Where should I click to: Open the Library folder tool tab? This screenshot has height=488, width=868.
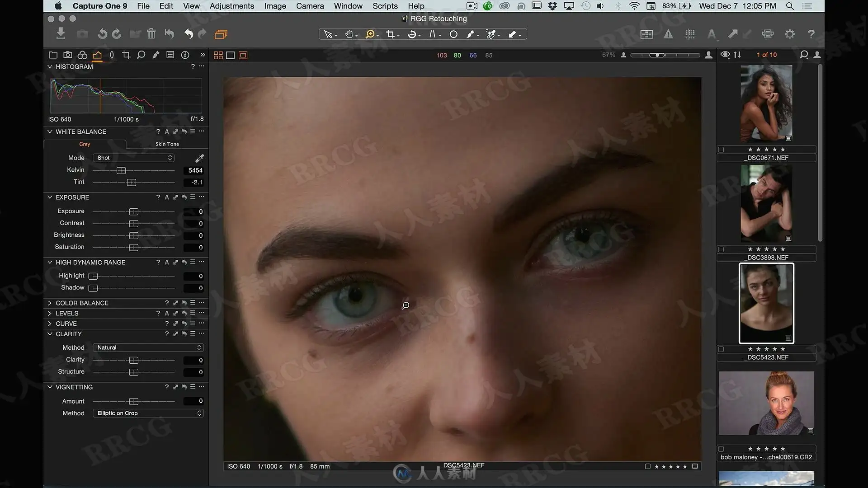53,55
